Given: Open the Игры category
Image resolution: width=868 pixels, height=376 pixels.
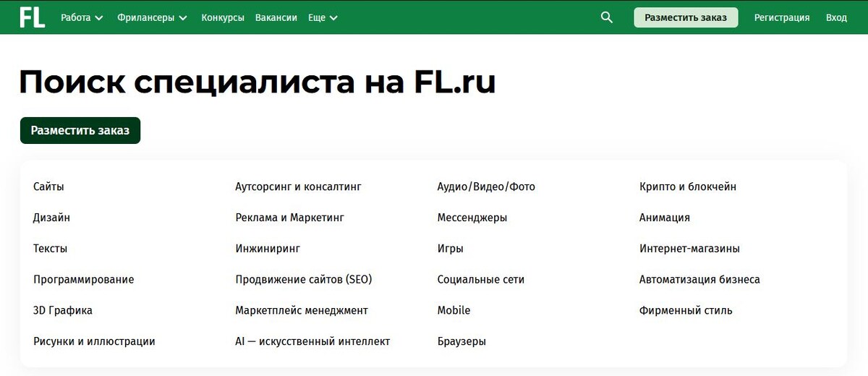Looking at the screenshot, I should click(450, 249).
